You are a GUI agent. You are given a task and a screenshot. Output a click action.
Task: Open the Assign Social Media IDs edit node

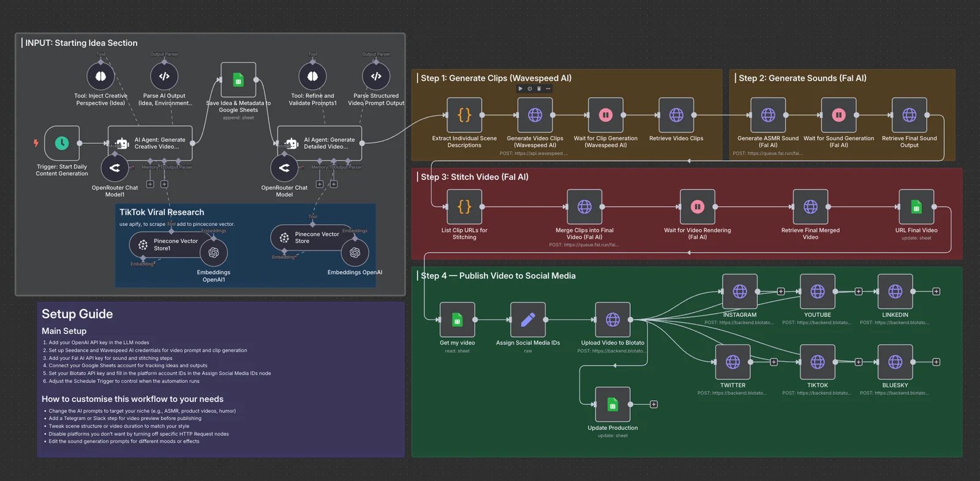[x=527, y=319]
